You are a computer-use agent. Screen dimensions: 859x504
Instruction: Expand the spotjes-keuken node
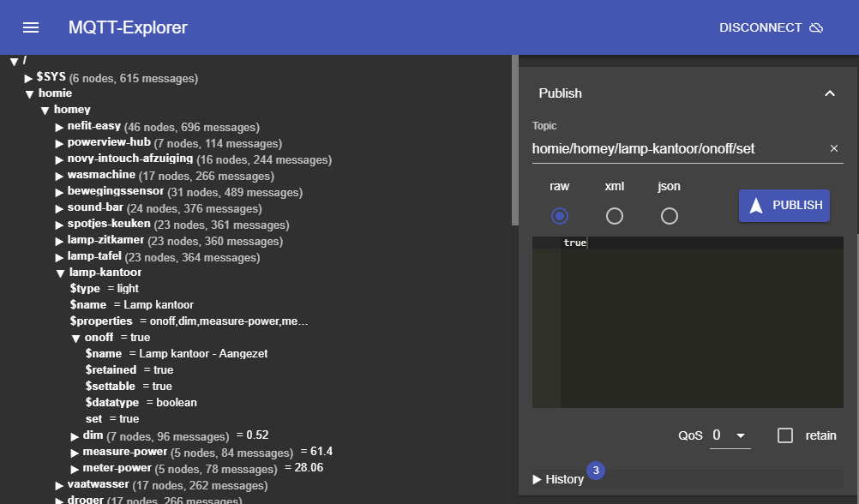(59, 225)
